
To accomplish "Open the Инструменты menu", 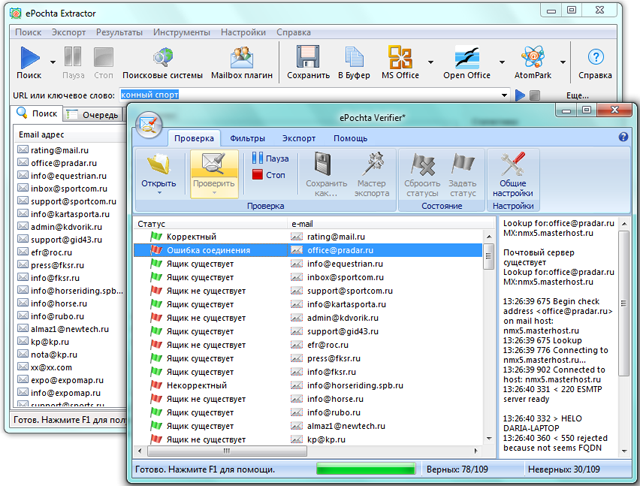I will coord(182,32).
